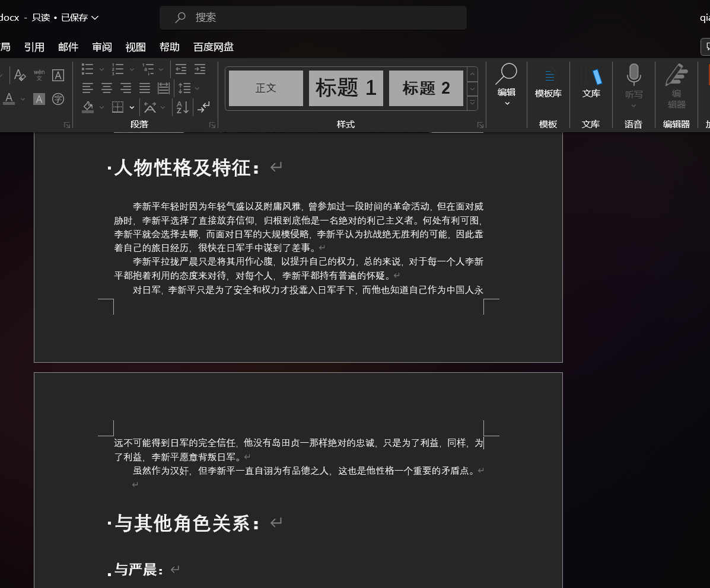The height and width of the screenshot is (588, 710).
Task: Open the file status dropdown beside 已保存
Action: point(95,18)
